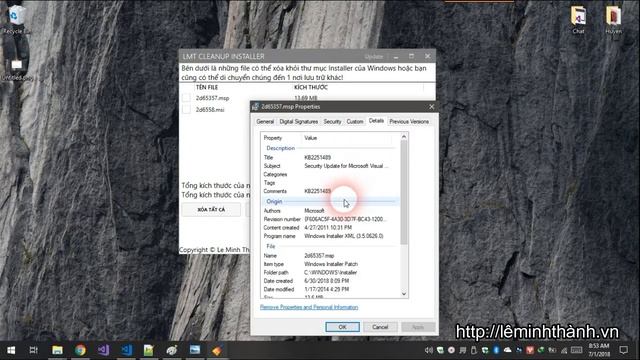Select the Details tab
640x360 pixels.
(376, 121)
